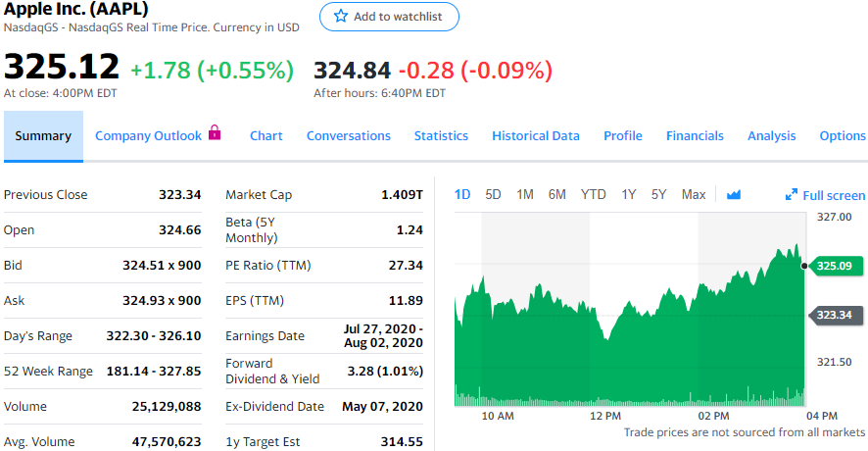Select the 1D chart range

pyautogui.click(x=463, y=194)
